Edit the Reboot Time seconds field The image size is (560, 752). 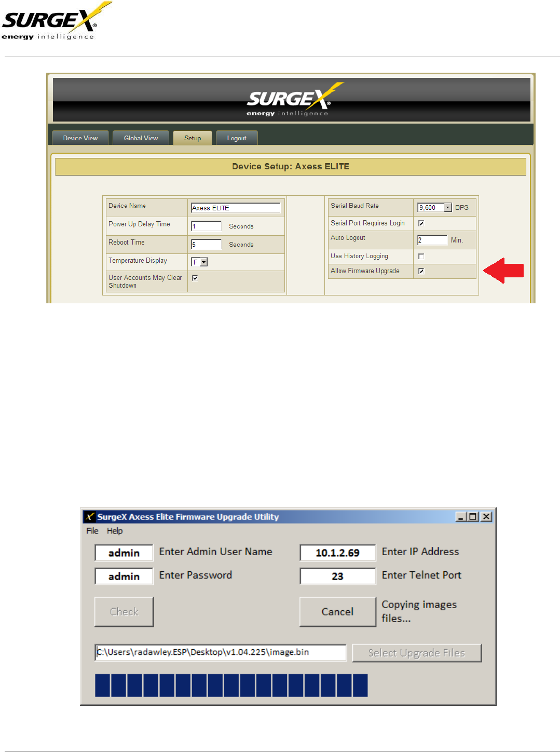(x=206, y=244)
